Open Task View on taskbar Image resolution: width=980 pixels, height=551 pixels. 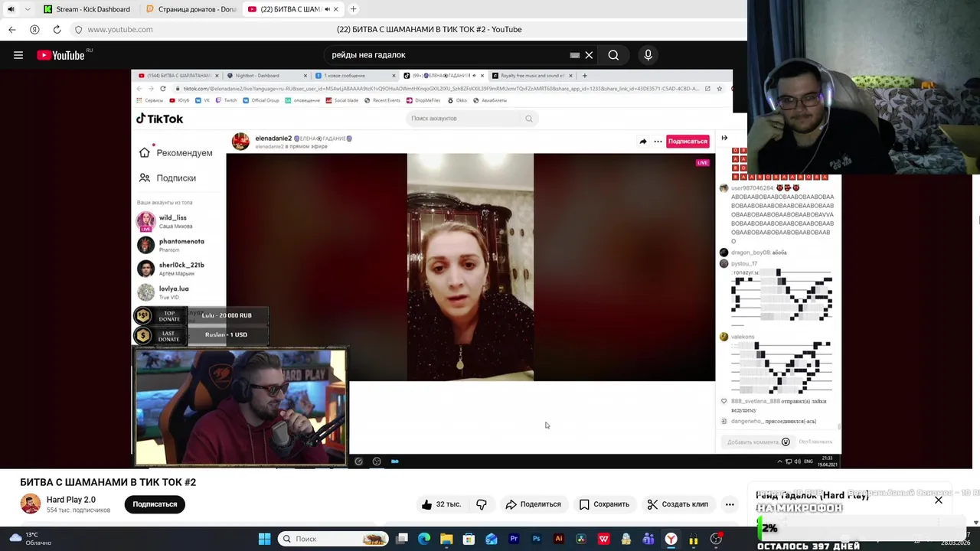point(402,539)
